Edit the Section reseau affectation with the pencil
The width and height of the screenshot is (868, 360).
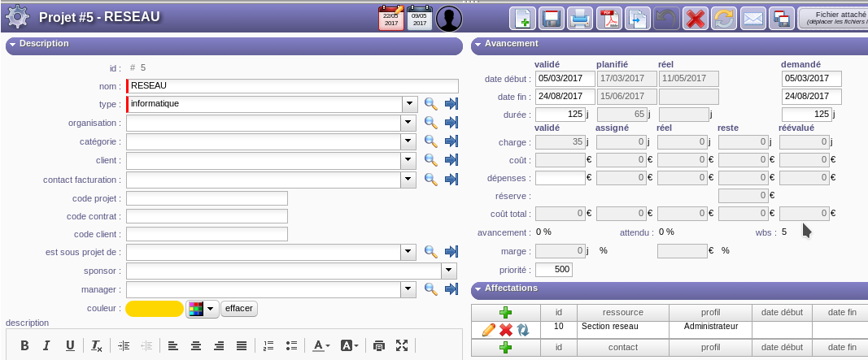(x=488, y=329)
